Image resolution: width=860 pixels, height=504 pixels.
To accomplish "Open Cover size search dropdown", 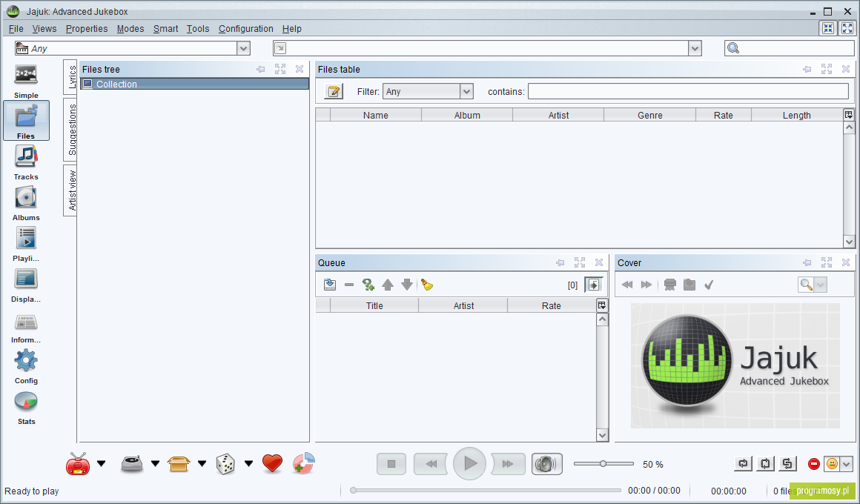I will click(820, 285).
